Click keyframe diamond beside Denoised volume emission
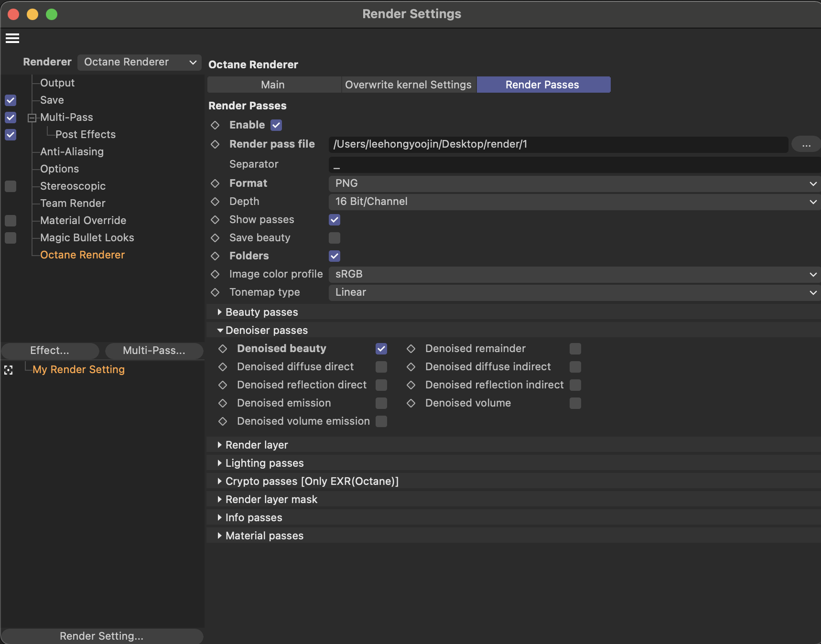821x644 pixels. (223, 421)
